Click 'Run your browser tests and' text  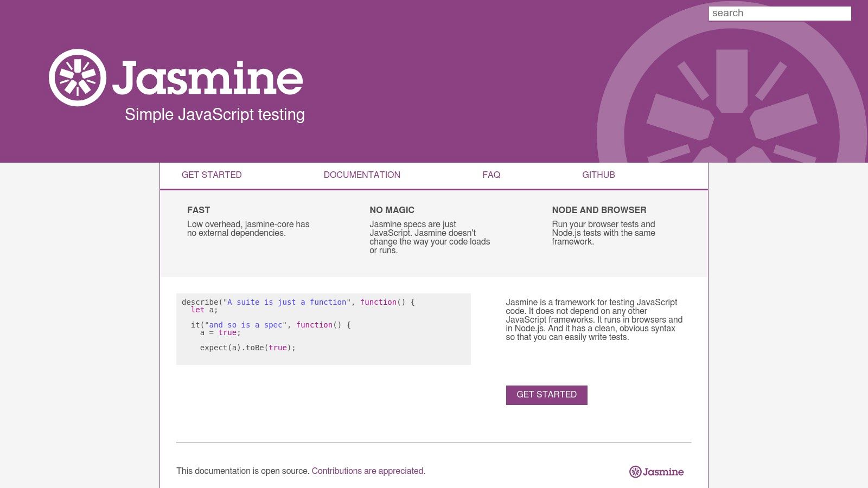click(603, 224)
